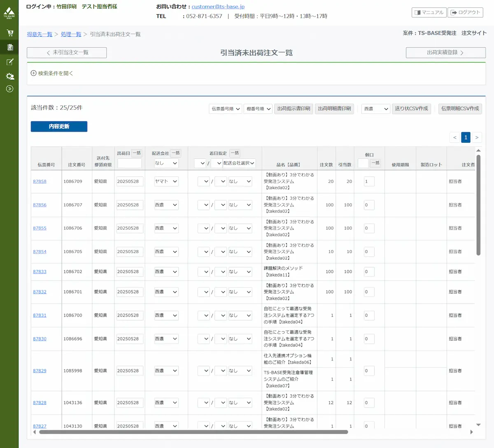Click the 個口 一括 bulk toggle
Viewport: 494px width, 448px height.
point(375,163)
